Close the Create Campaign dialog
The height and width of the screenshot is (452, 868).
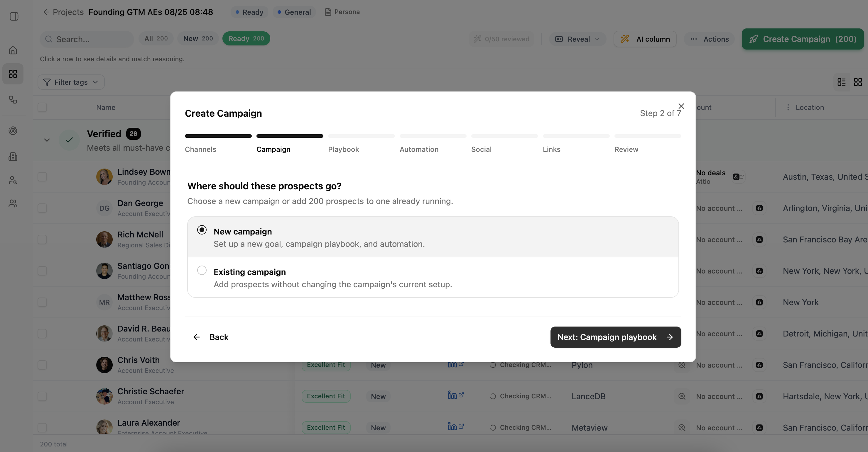coord(681,106)
